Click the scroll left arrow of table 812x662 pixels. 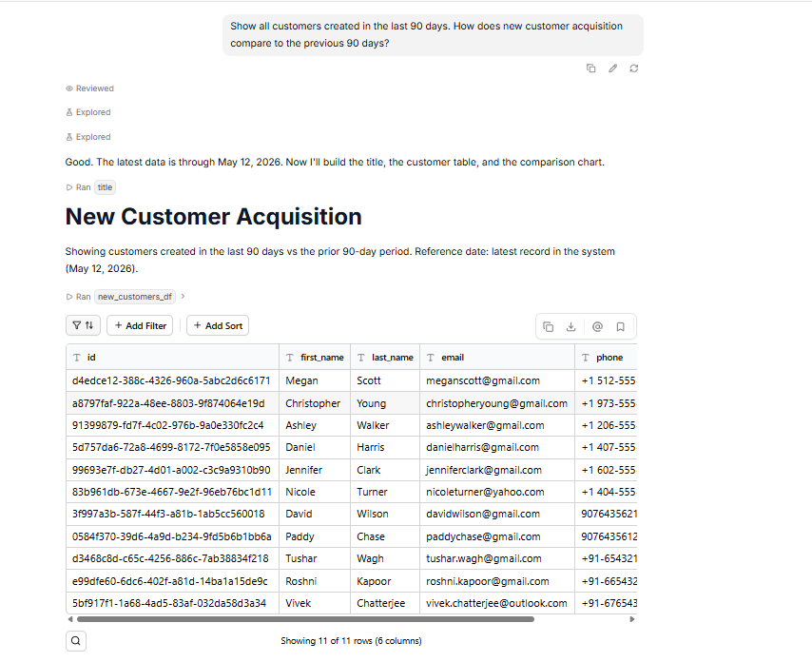[x=70, y=619]
